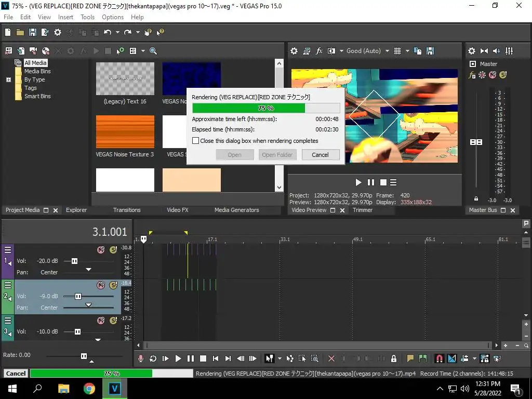532x399 pixels.
Task: Click the Undo arrow icon
Action: click(x=108, y=32)
